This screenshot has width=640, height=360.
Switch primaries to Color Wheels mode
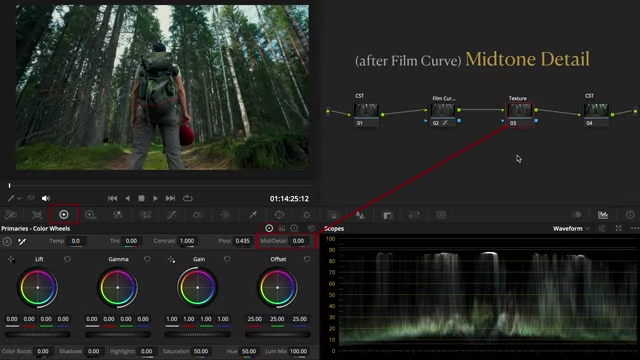269,229
